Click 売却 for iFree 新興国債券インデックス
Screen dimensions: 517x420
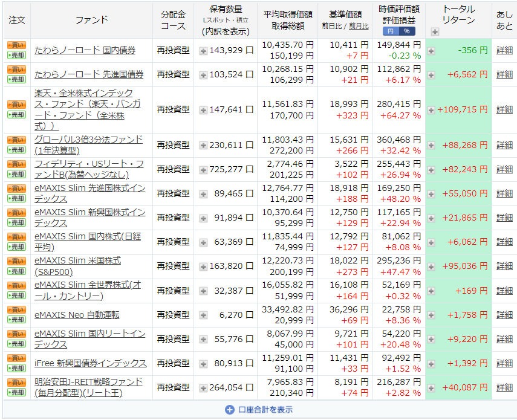(x=16, y=368)
